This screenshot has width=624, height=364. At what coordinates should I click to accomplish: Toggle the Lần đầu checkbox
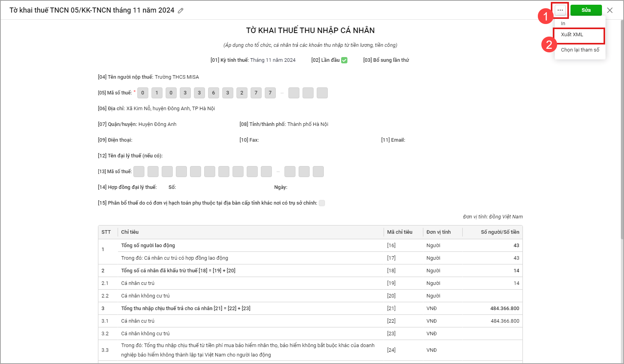(344, 60)
